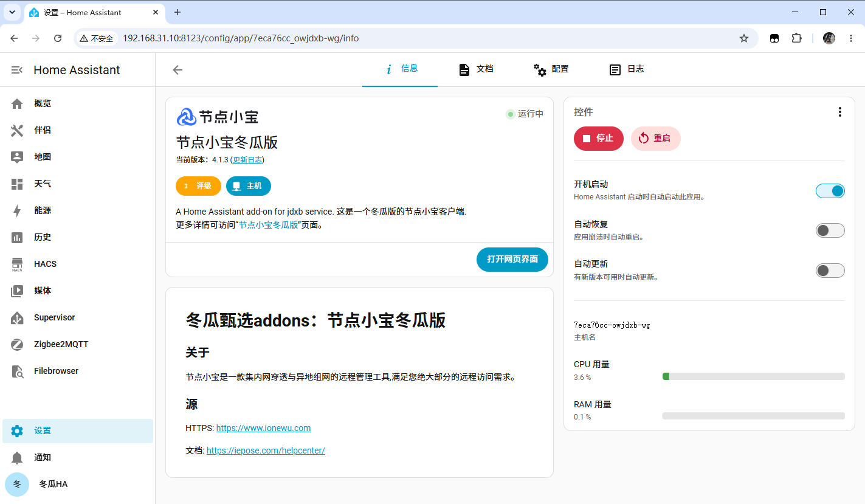The image size is (865, 504).
Task: Click the 重启 restart button
Action: (656, 139)
